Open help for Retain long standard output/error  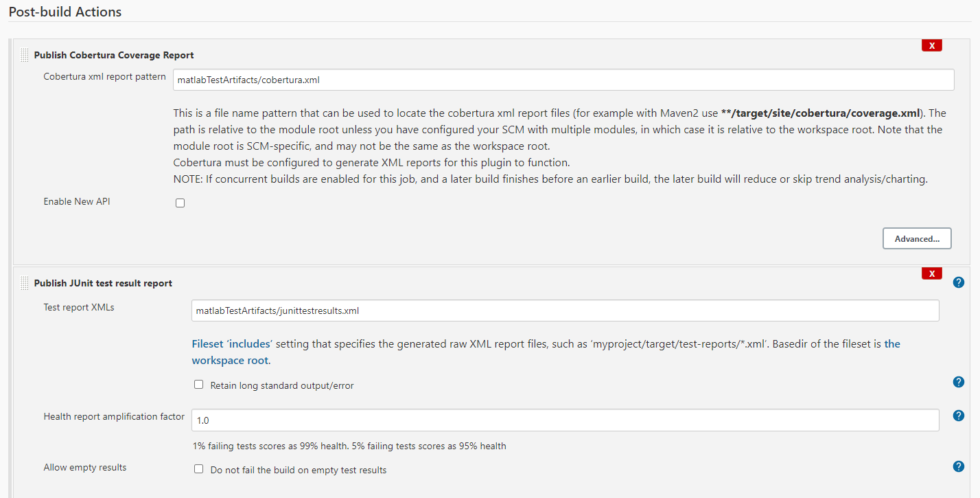pos(958,382)
